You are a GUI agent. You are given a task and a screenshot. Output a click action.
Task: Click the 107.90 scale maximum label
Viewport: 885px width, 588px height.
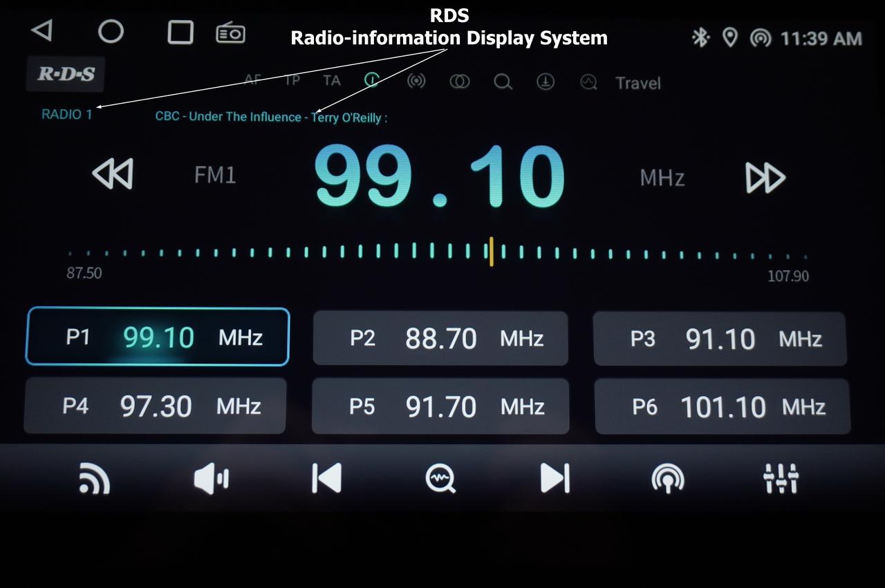(x=788, y=276)
